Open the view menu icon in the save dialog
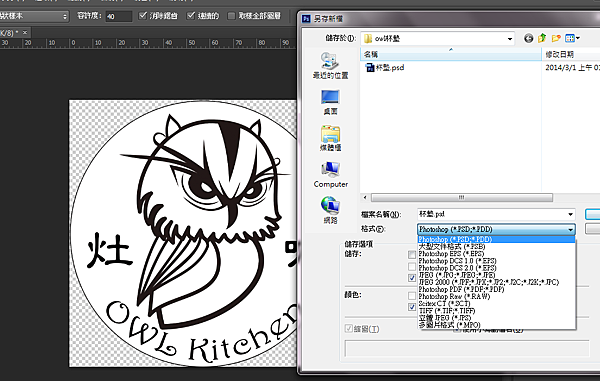Image resolution: width=600 pixels, height=381 pixels. (572, 38)
